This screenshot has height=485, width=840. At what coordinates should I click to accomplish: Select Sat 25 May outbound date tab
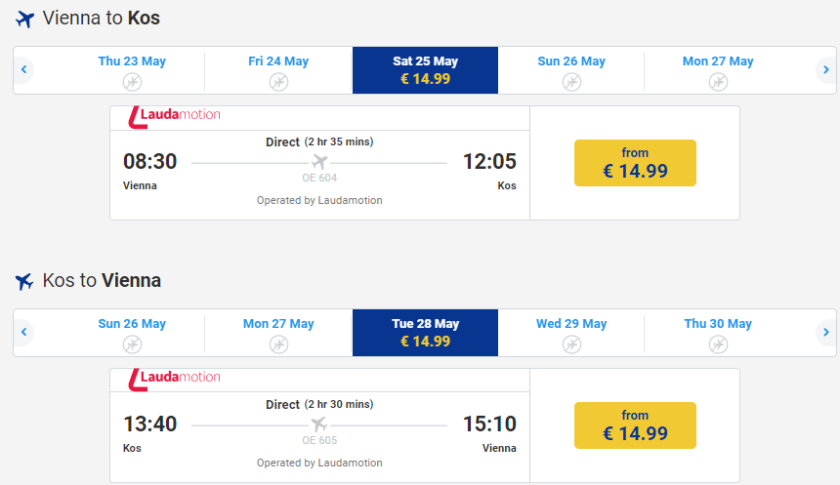click(425, 70)
